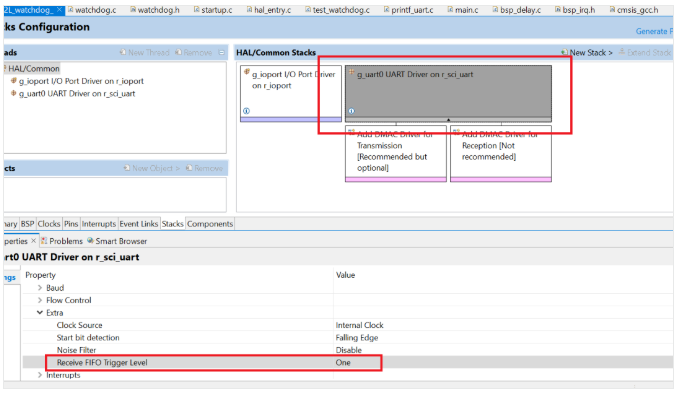
Task: Edit Internal Clock value
Action: coord(359,325)
